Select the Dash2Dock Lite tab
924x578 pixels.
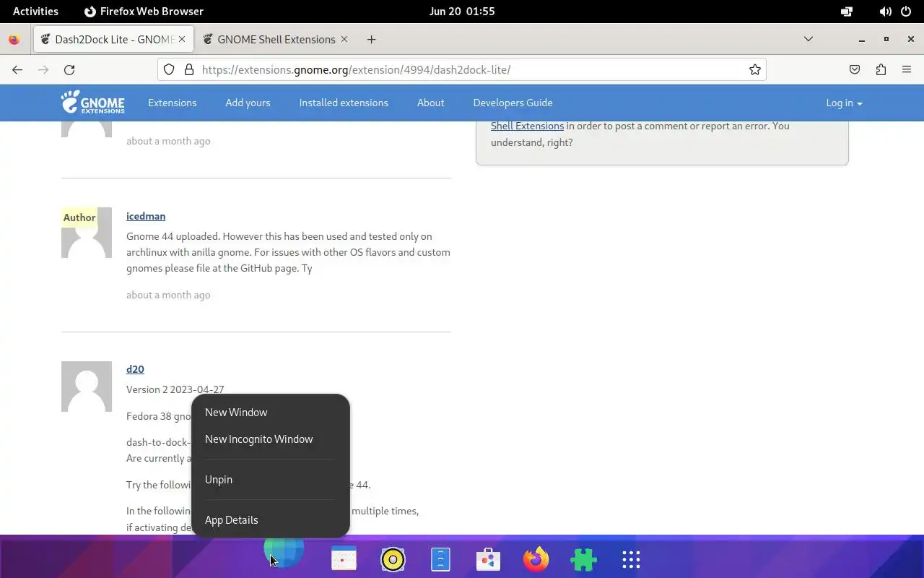coord(113,39)
